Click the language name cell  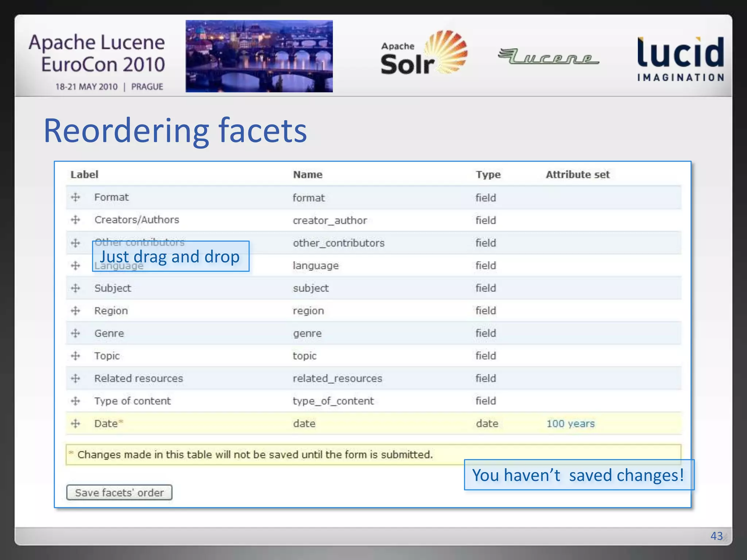pos(316,266)
